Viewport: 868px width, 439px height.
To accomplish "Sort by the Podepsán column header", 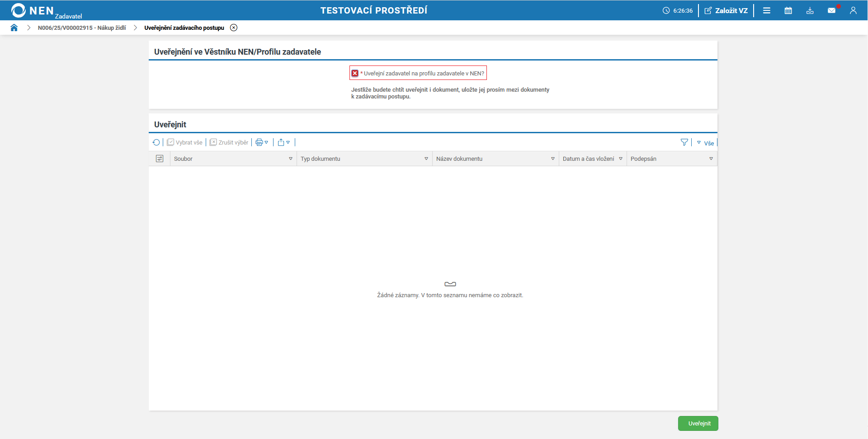I will (x=643, y=159).
